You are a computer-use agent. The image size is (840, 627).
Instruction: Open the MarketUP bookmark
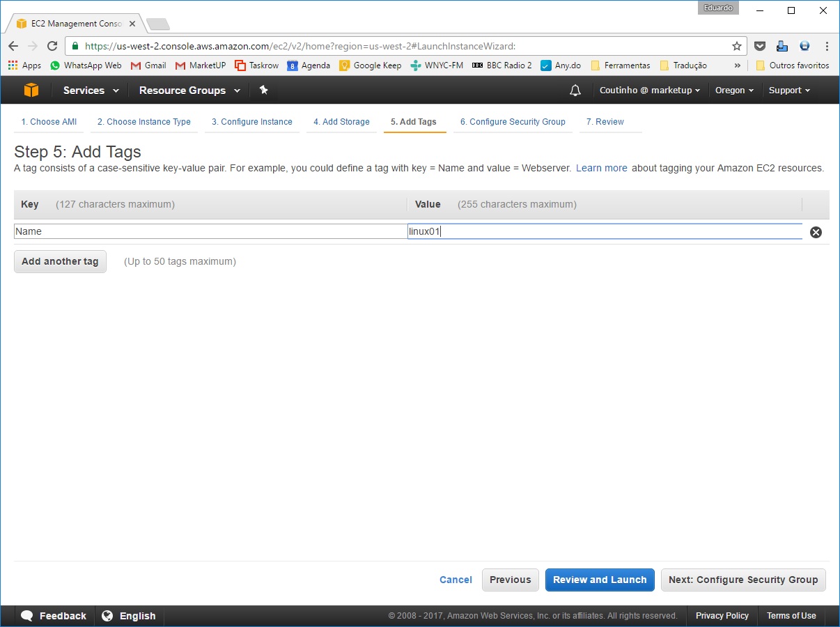pyautogui.click(x=201, y=65)
